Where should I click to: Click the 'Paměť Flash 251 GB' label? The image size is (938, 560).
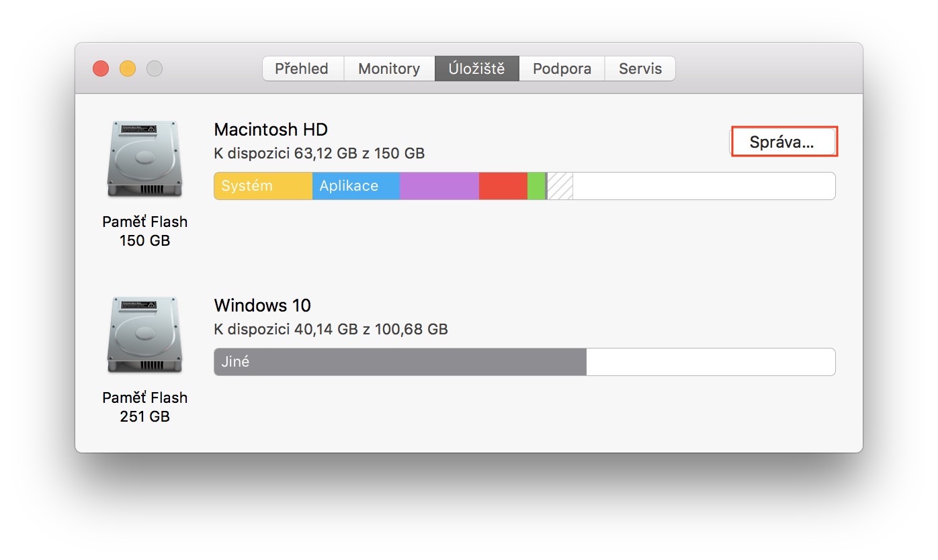click(144, 407)
